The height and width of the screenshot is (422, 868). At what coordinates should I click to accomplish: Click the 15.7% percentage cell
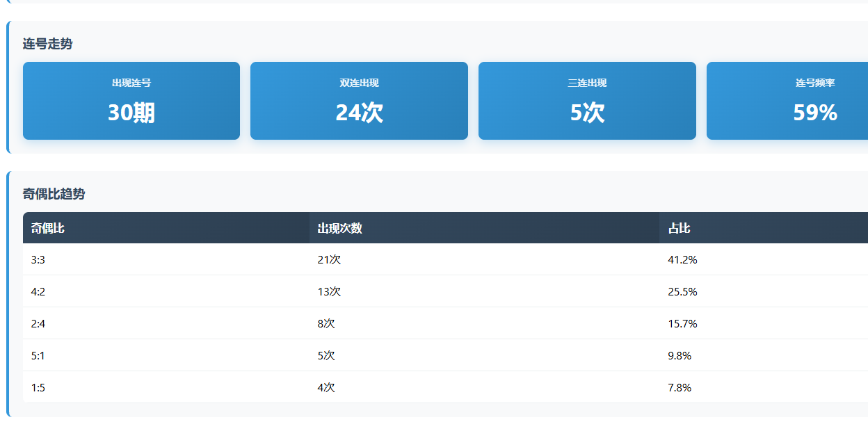tap(682, 323)
